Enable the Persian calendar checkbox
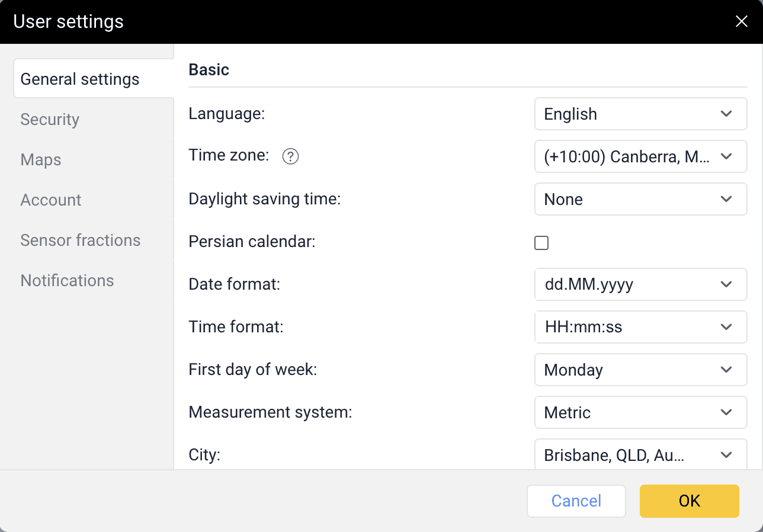Image resolution: width=763 pixels, height=532 pixels. click(541, 242)
